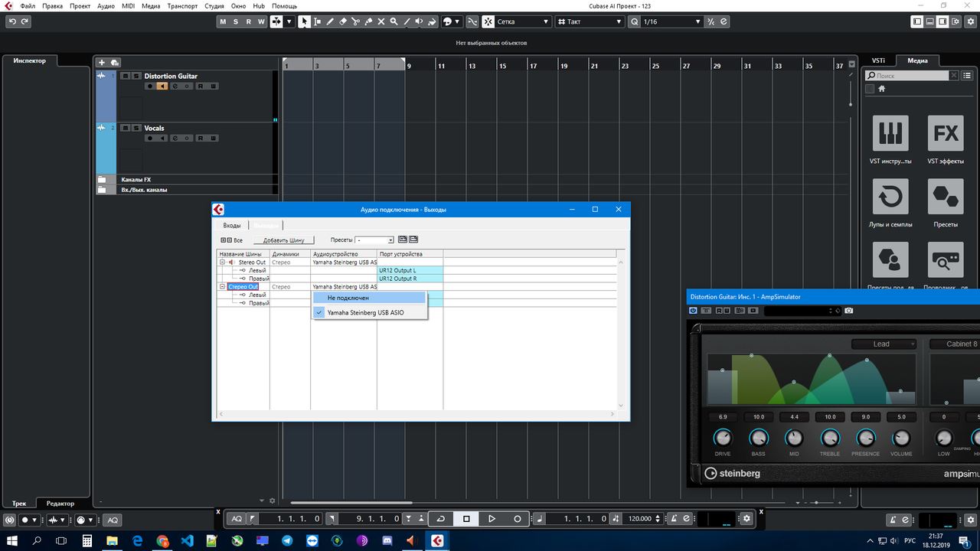Toggle Distortion Guitar monitor button
The image size is (980, 551).
click(x=162, y=86)
